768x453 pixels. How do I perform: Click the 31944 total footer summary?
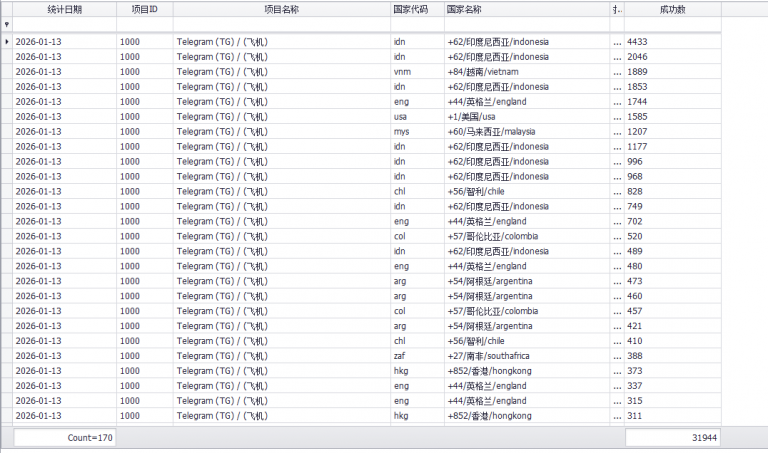tap(672, 437)
